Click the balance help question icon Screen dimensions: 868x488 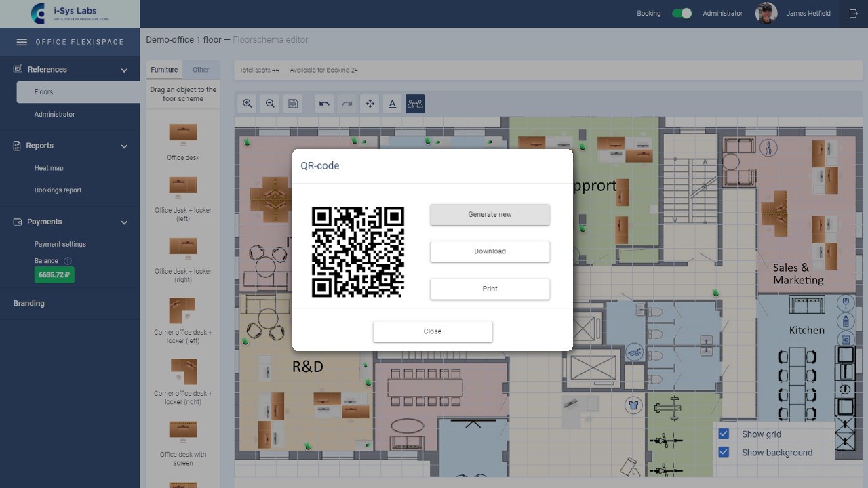point(68,261)
